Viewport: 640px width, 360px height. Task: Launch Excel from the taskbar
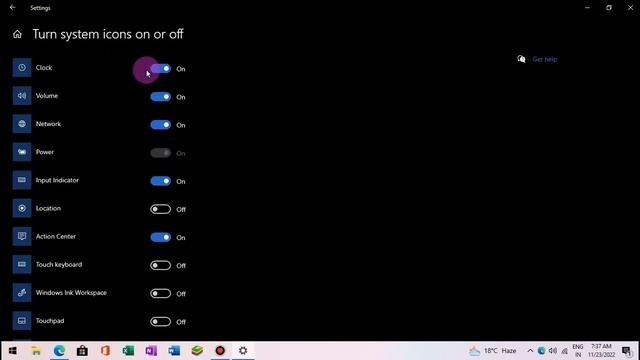pyautogui.click(x=128, y=351)
